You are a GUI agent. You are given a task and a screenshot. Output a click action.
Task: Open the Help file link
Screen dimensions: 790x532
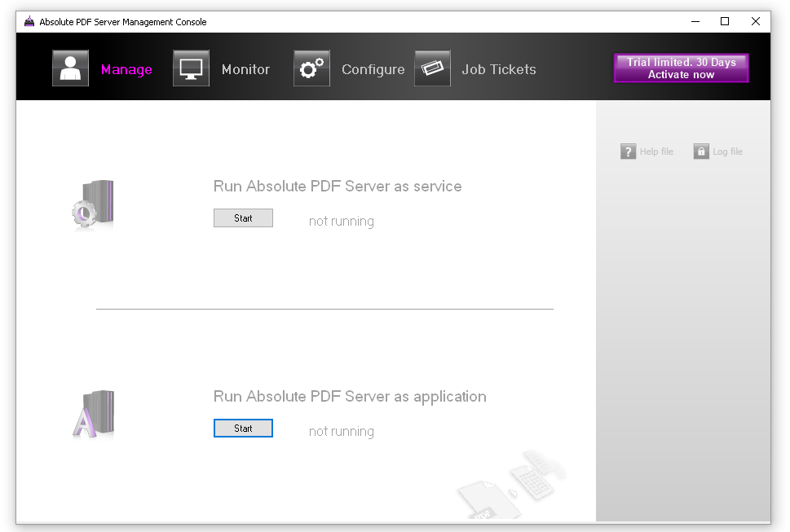[x=655, y=151]
